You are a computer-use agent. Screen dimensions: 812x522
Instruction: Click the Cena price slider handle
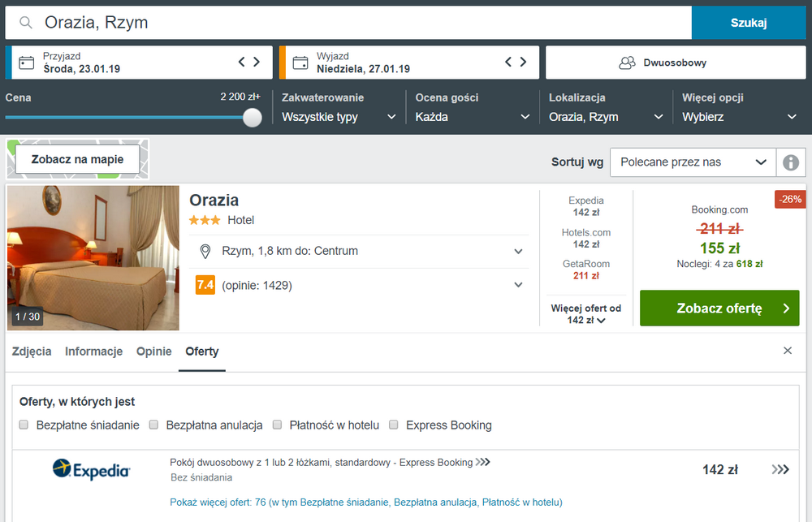click(253, 118)
